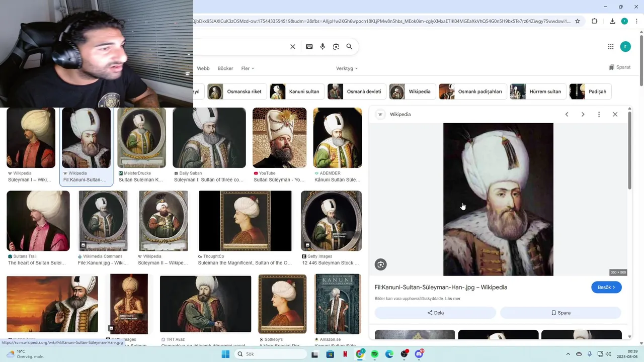Go to the next image in the preview panel
The height and width of the screenshot is (362, 644).
pyautogui.click(x=583, y=115)
